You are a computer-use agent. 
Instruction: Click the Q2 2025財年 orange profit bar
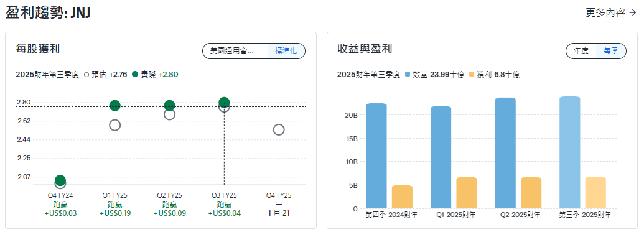pos(531,193)
